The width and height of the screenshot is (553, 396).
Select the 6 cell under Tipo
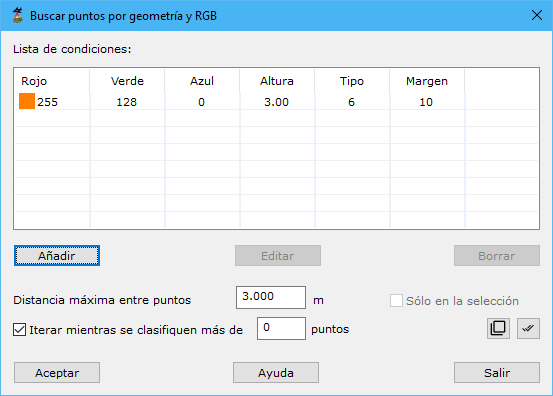(x=351, y=102)
